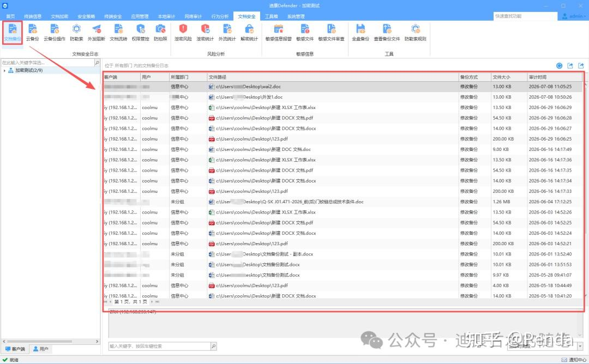
Task: Open the 敏感文件审查 tool
Action: pyautogui.click(x=332, y=33)
